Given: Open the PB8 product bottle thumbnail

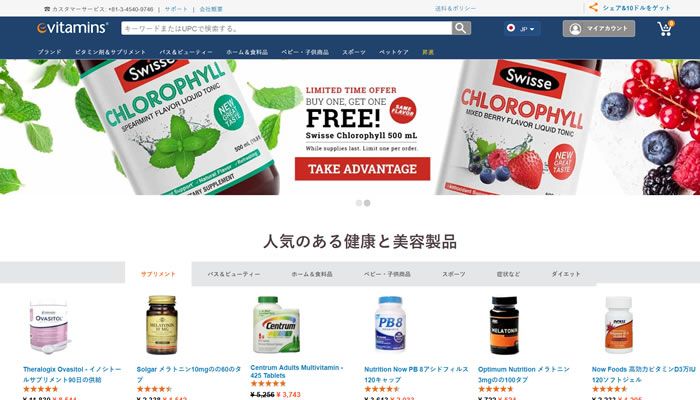Looking at the screenshot, I should (390, 325).
